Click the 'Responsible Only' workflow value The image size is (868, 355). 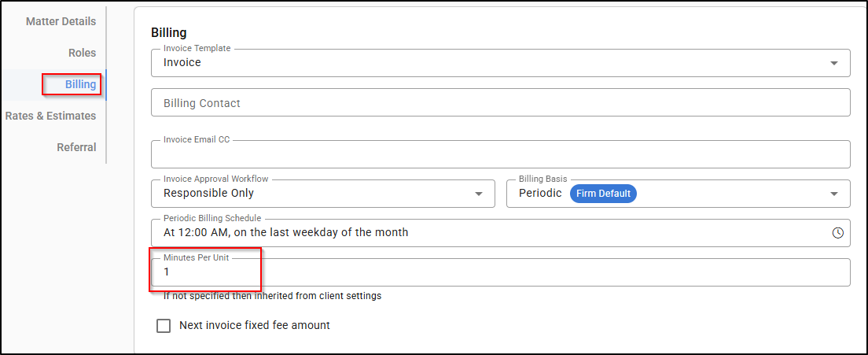click(x=208, y=193)
